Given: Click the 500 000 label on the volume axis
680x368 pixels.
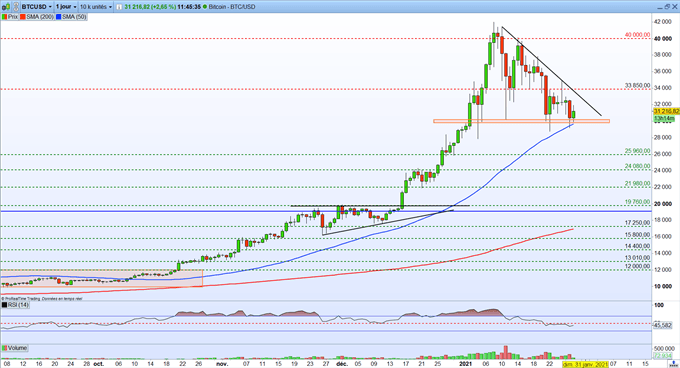Looking at the screenshot, I should coord(664,348).
